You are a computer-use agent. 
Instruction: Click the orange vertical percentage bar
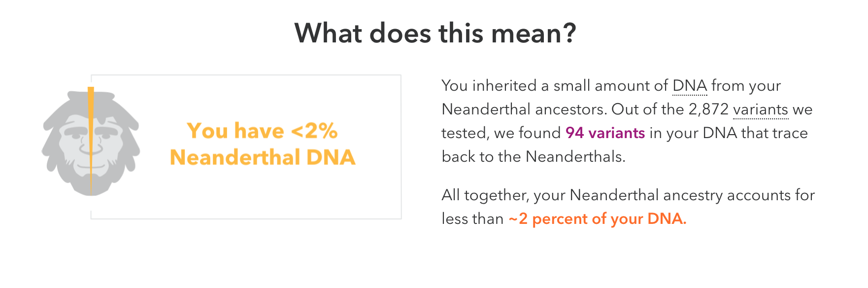click(91, 141)
